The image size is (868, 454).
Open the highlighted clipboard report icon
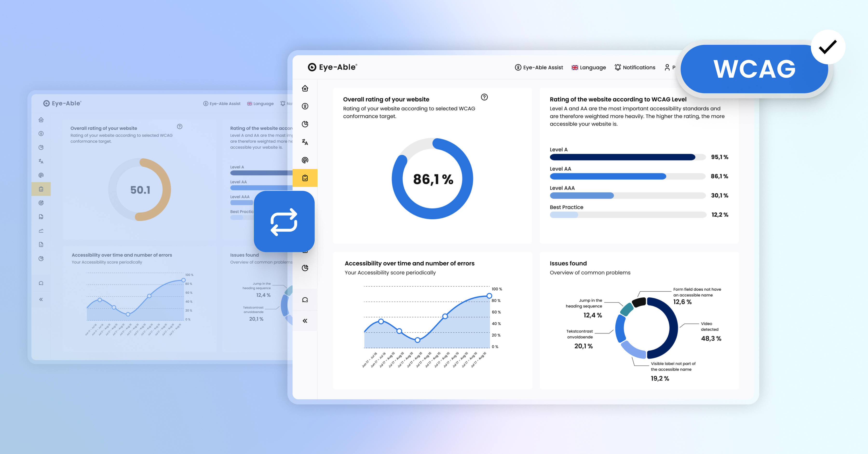tap(305, 178)
